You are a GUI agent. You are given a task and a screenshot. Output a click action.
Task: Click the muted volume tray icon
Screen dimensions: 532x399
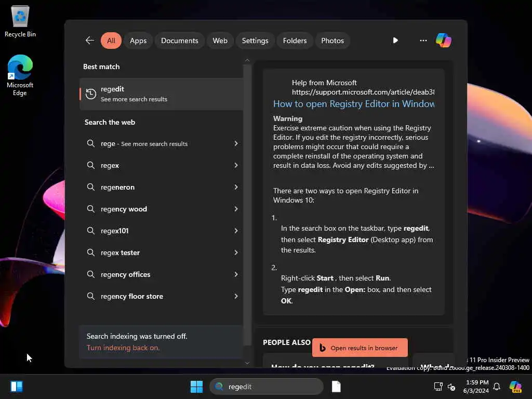pos(451,387)
